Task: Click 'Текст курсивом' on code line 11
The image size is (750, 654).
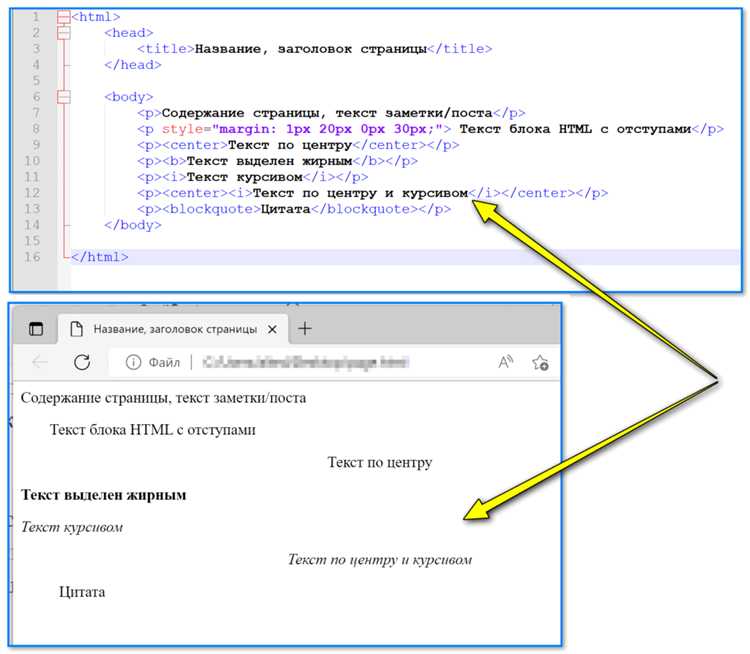Action: click(244, 177)
